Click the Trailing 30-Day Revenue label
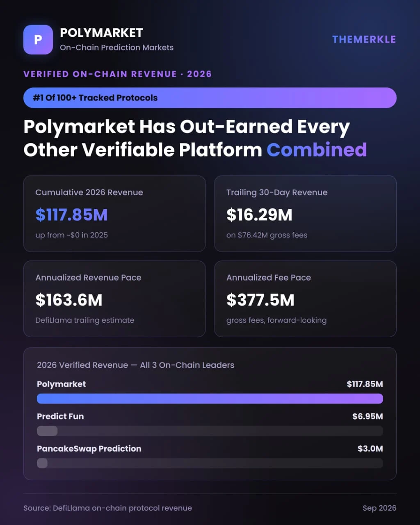The image size is (420, 525). pyautogui.click(x=277, y=192)
